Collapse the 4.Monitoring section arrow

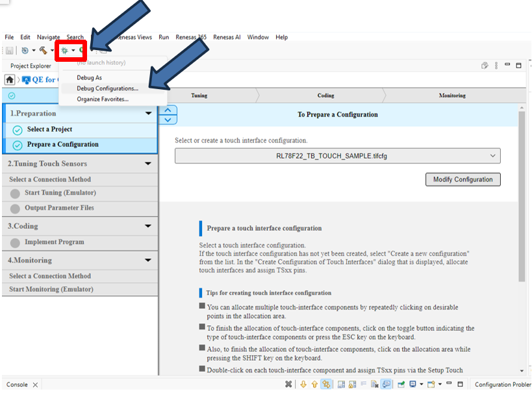click(x=148, y=261)
